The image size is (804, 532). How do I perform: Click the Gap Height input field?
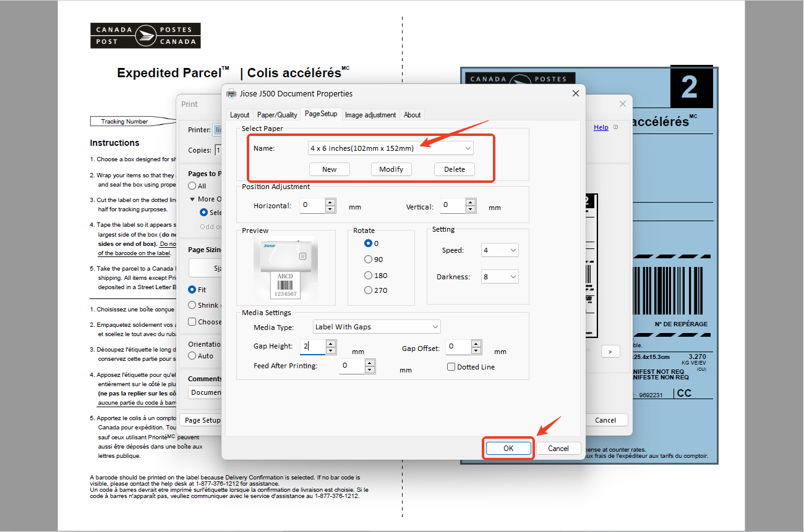pos(312,347)
